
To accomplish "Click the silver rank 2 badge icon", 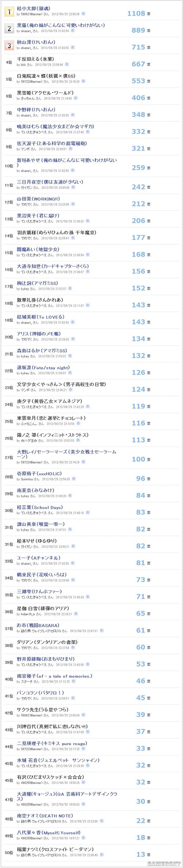I will pyautogui.click(x=9, y=28).
